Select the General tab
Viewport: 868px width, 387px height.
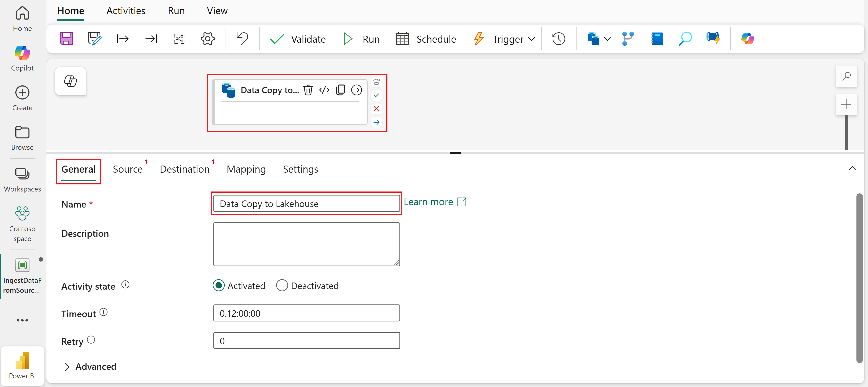point(79,169)
